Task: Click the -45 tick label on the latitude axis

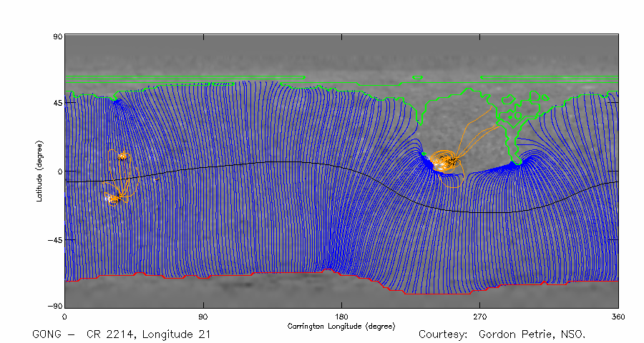Action: [54, 240]
